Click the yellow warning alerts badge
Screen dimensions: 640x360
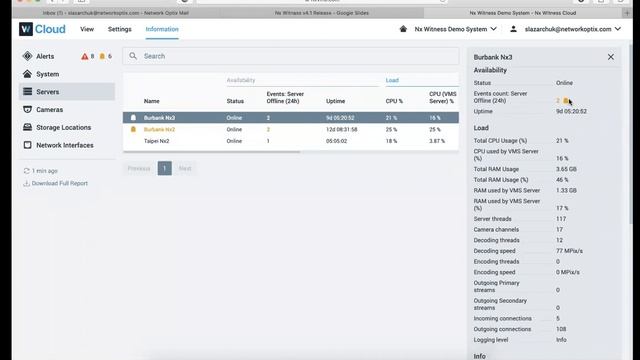(x=102, y=56)
